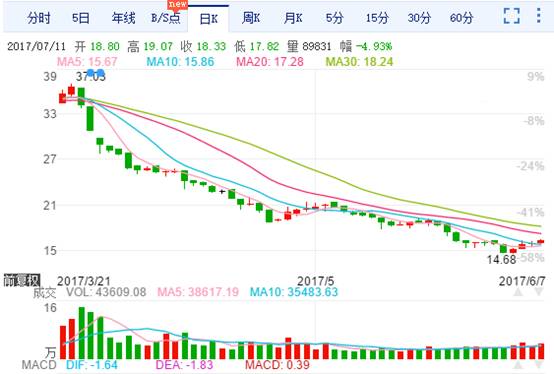Image resolution: width=554 pixels, height=374 pixels.
Task: Switch to 月K monthly chart
Action: [293, 18]
